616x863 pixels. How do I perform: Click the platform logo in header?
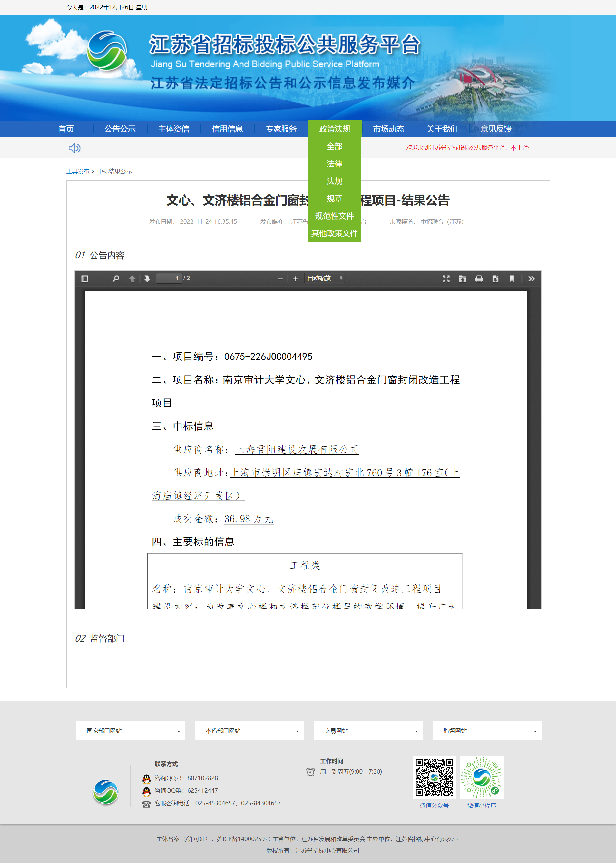point(107,51)
